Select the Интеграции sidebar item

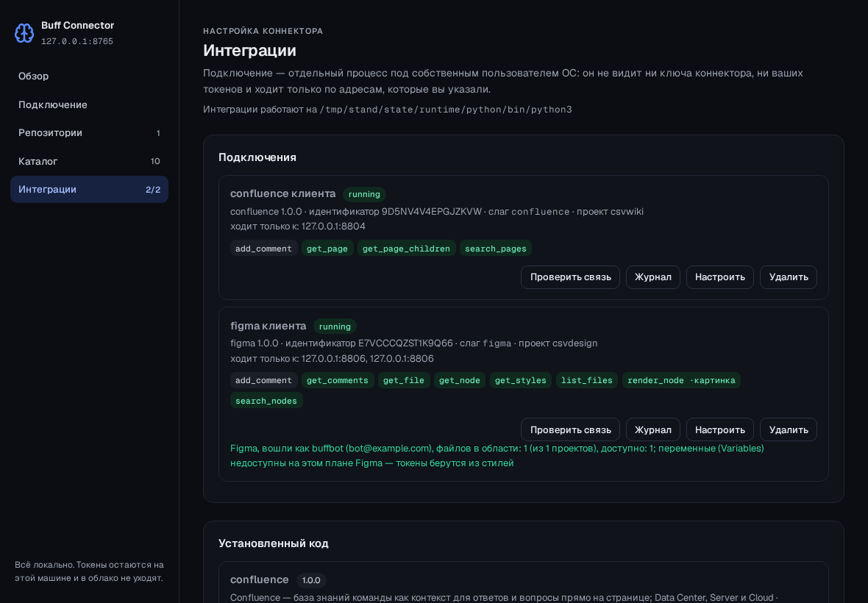[x=89, y=189]
